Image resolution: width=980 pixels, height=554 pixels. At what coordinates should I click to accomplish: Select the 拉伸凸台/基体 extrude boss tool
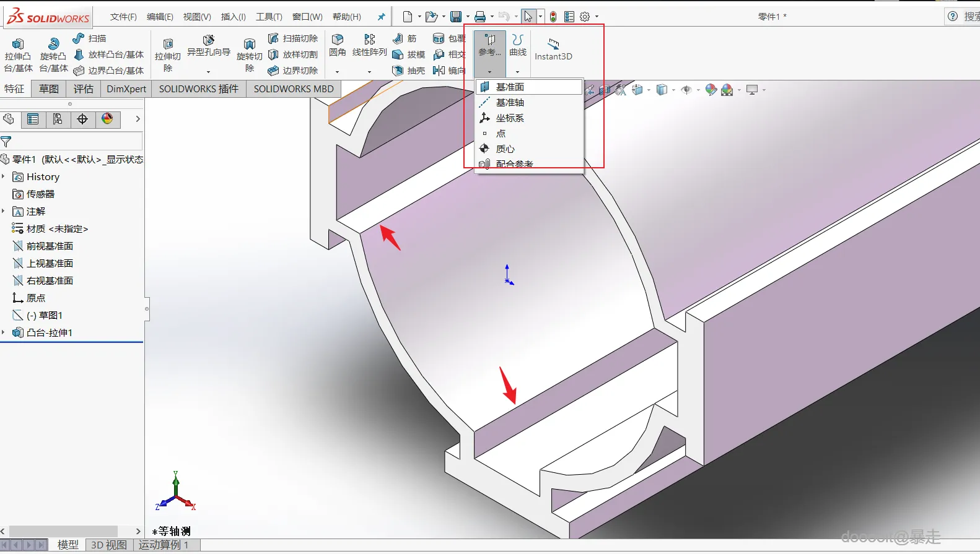[x=18, y=54]
